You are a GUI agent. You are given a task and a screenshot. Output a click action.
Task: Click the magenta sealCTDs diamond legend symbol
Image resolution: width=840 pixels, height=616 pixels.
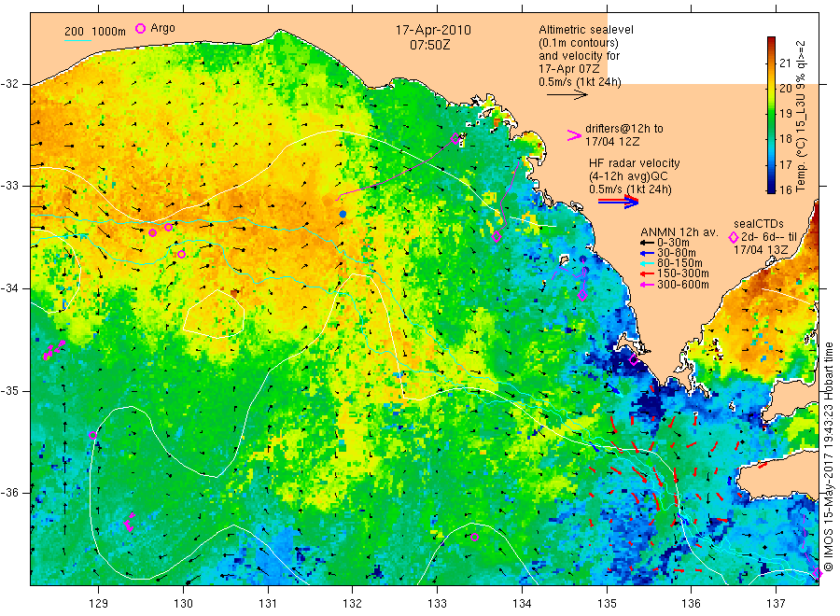coord(734,237)
